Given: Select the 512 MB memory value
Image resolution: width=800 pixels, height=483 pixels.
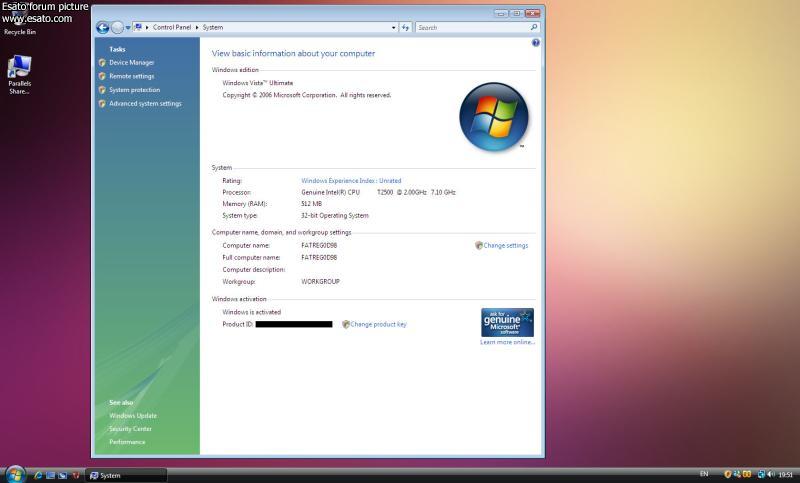Looking at the screenshot, I should [311, 204].
